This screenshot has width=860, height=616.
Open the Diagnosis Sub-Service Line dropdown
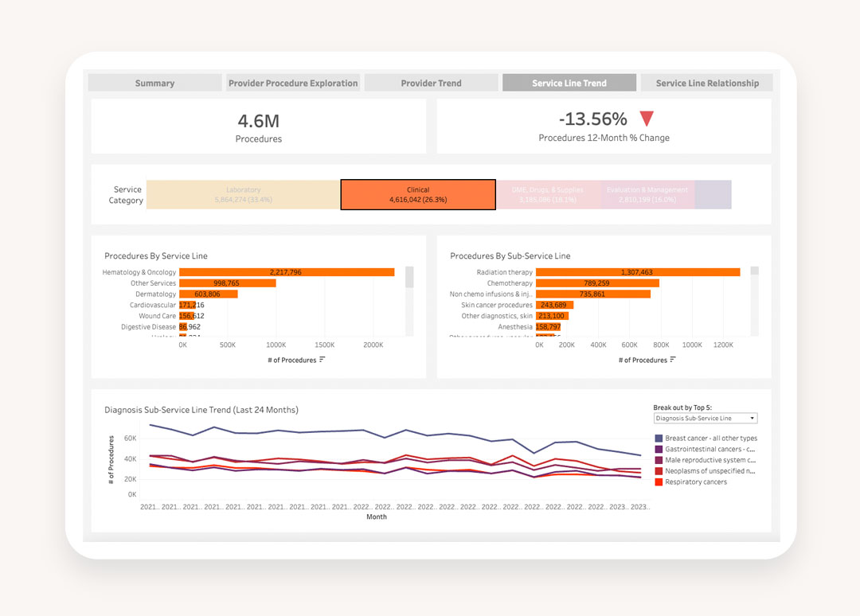coord(706,418)
